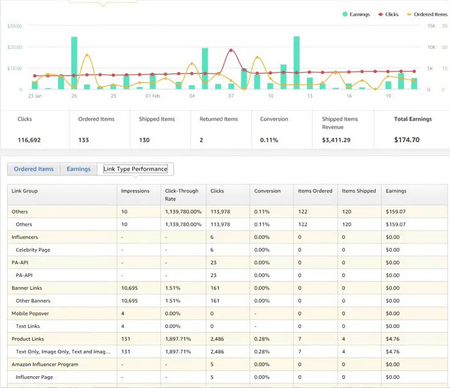Select the Shipped Items Revenue summary tile
This screenshot has width=450, height=388.
coord(343,130)
